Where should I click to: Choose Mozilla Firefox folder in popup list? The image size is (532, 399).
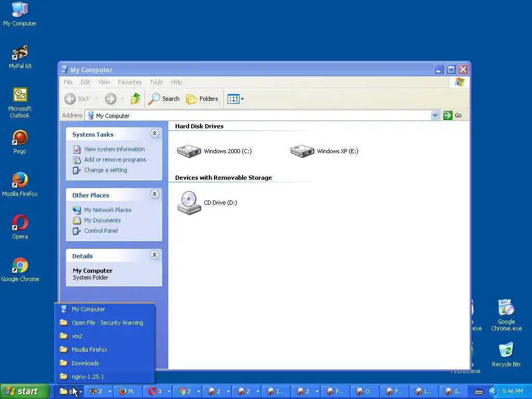tap(105, 350)
